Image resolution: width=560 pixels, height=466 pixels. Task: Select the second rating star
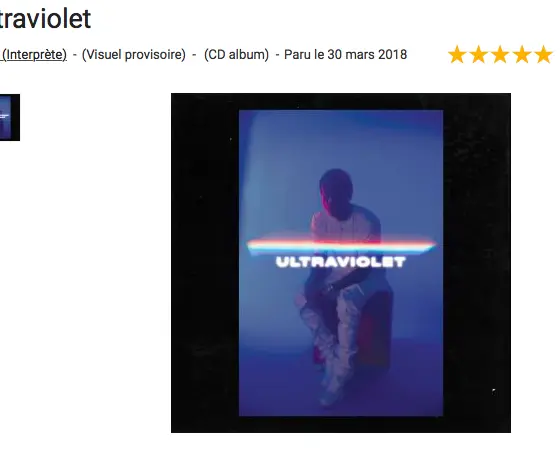(479, 55)
